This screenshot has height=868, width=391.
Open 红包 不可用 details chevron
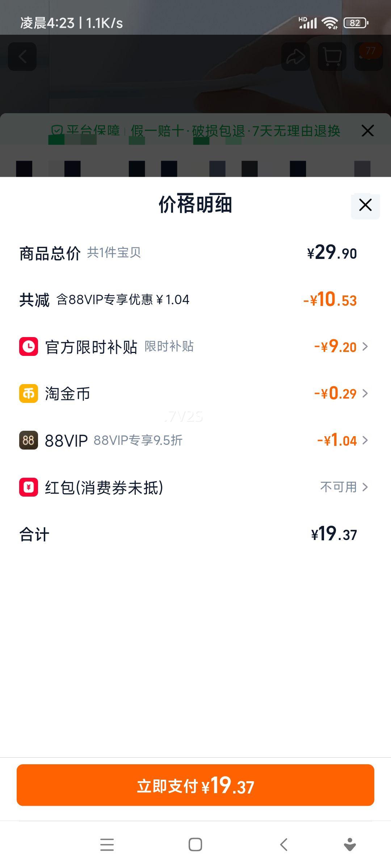point(365,487)
